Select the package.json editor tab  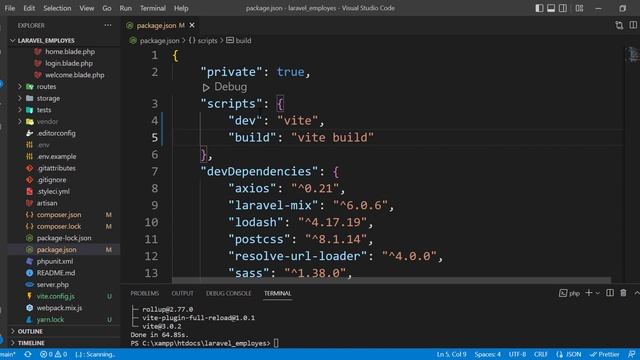click(160, 25)
